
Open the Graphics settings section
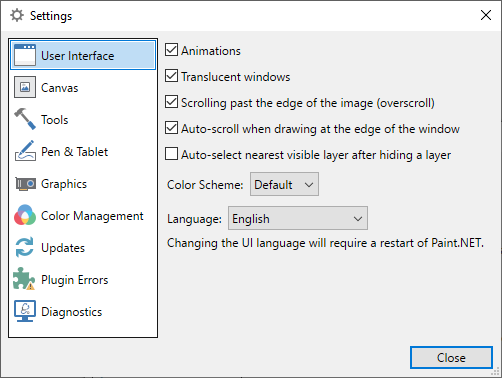(83, 183)
